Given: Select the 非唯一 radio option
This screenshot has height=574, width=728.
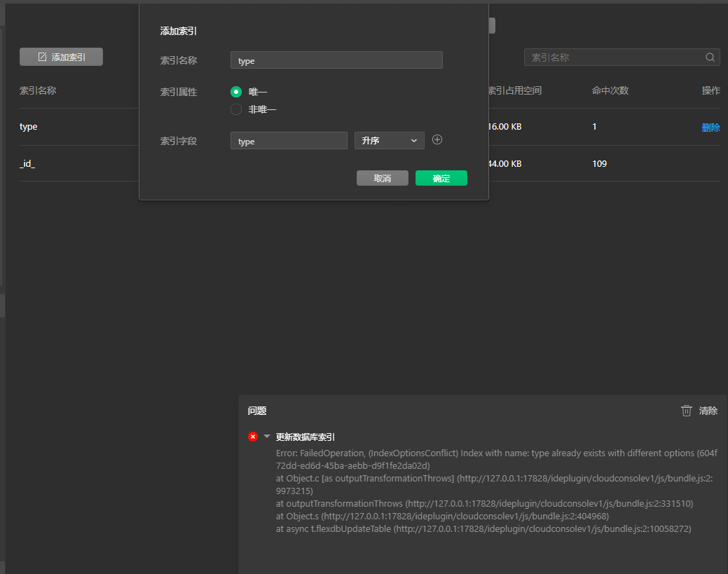Looking at the screenshot, I should pos(236,109).
